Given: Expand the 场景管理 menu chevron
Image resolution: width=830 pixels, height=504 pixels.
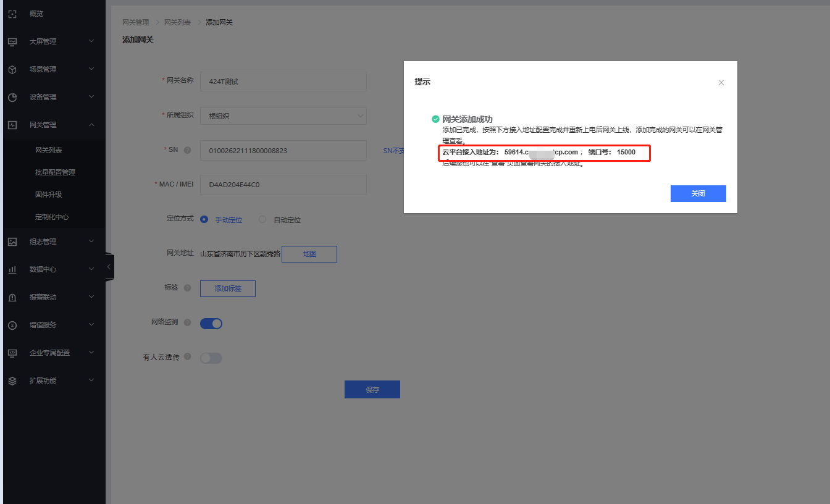Looking at the screenshot, I should click(x=91, y=69).
